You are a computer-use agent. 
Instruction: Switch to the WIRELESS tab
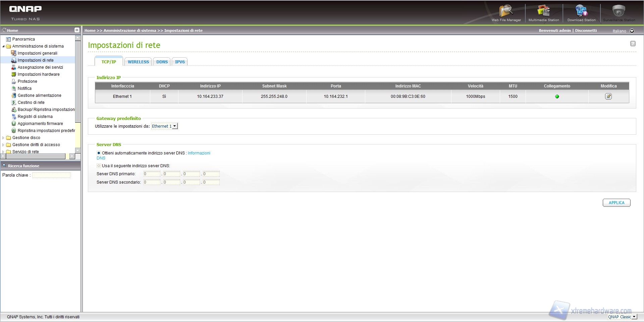138,62
